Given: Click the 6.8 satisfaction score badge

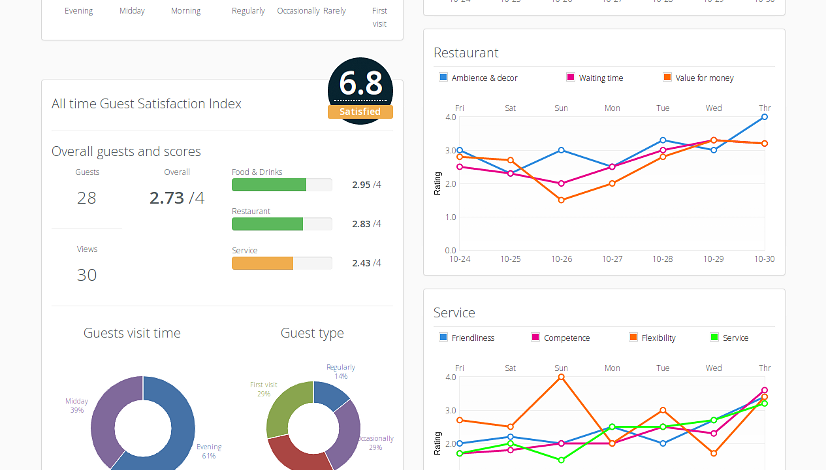Looking at the screenshot, I should click(x=360, y=84).
